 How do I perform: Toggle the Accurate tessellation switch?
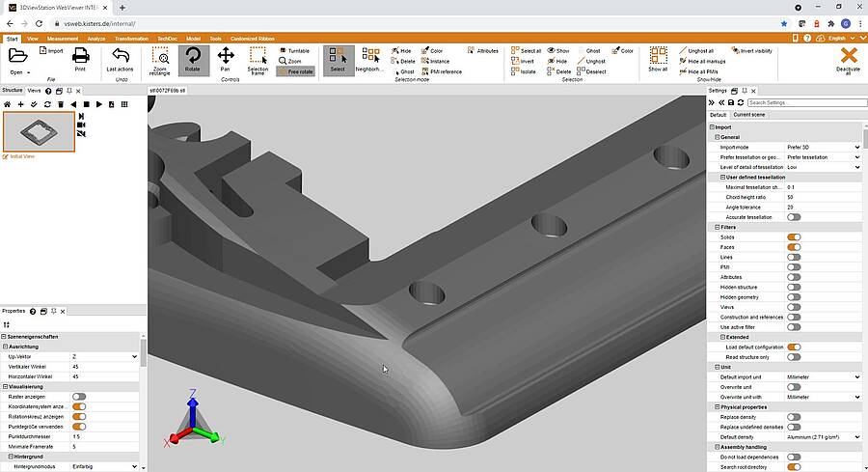[794, 217]
